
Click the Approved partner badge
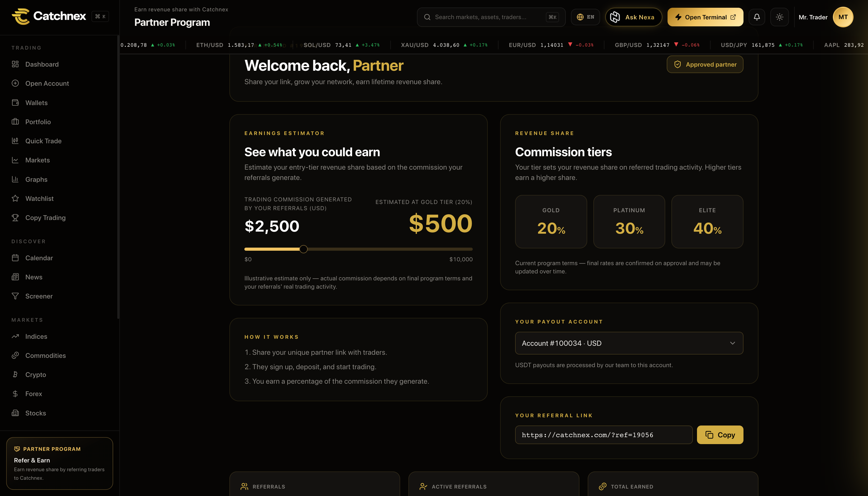point(705,64)
